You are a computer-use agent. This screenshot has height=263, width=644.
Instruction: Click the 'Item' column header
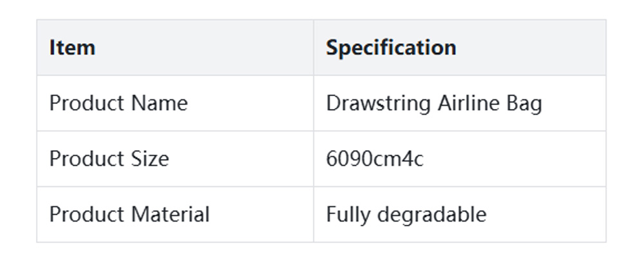[72, 48]
